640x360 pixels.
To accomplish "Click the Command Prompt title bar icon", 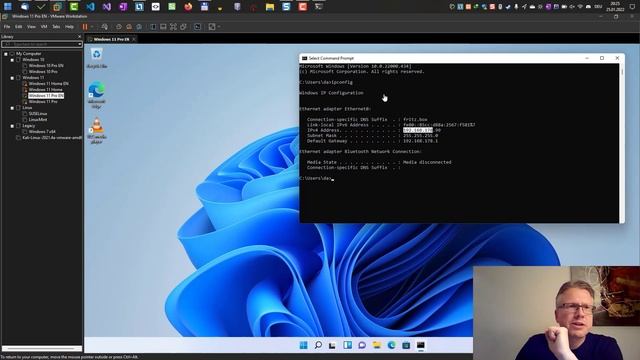I will tap(304, 58).
